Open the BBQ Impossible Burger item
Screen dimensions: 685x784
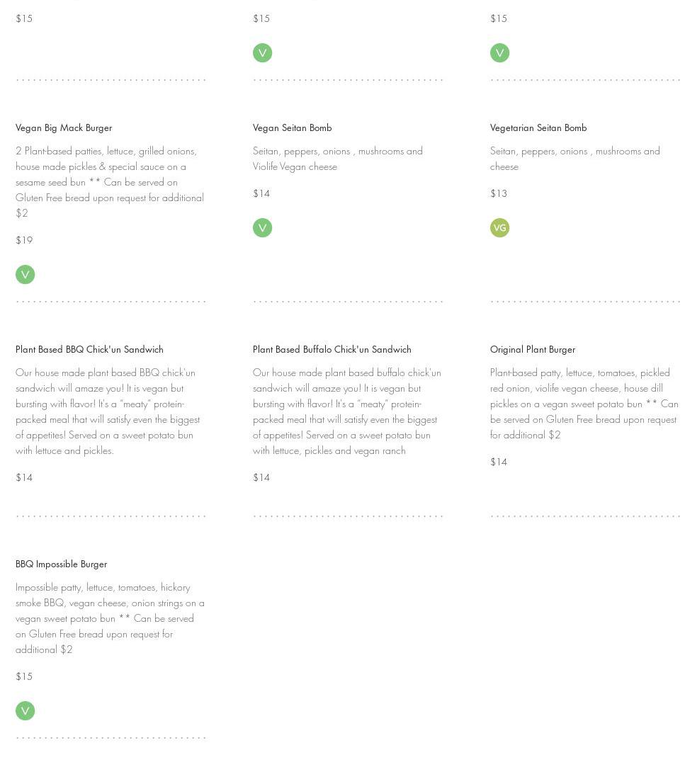[x=61, y=564]
